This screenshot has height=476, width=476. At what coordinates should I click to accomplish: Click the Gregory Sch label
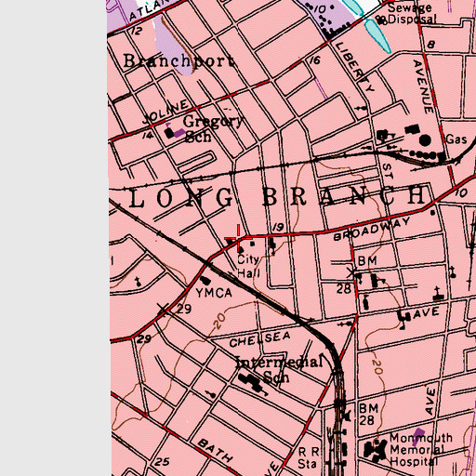[212, 128]
